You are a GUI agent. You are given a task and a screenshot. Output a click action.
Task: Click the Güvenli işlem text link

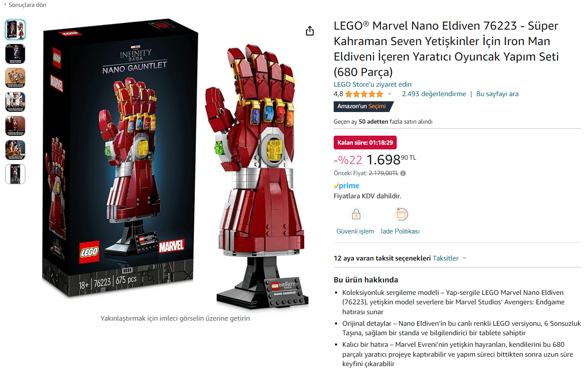pos(355,231)
